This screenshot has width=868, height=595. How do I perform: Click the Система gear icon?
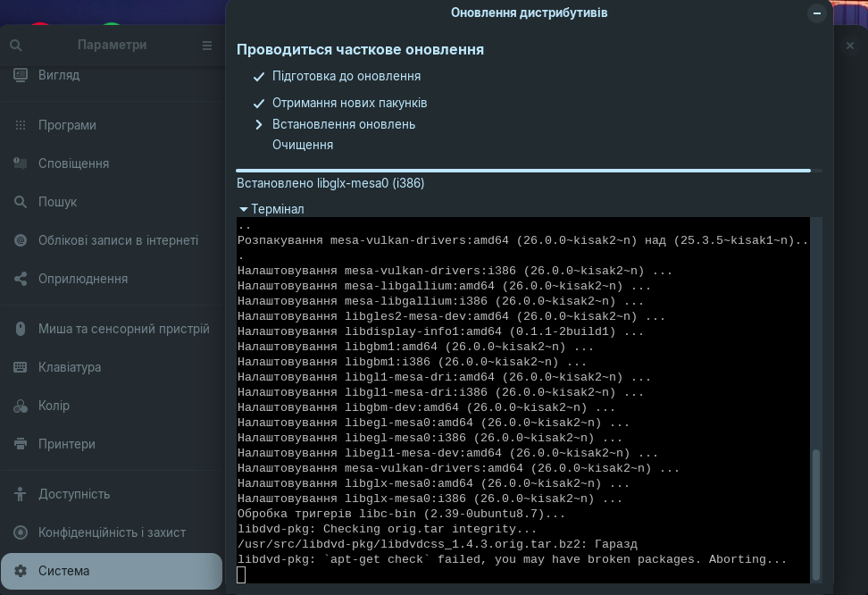[x=21, y=571]
